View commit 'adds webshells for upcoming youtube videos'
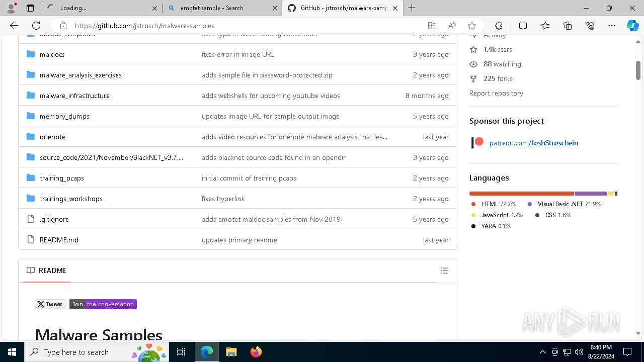Screen dimensions: 644x362 271,96
